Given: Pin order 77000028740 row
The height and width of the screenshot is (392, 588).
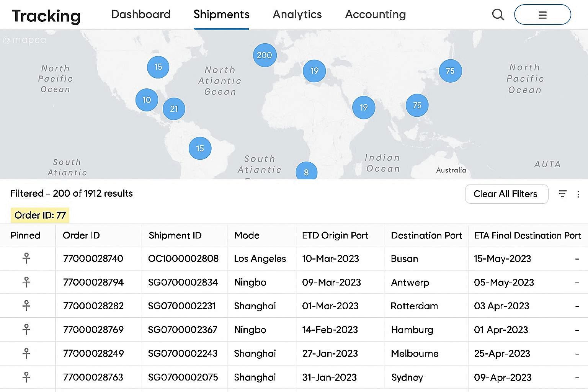Looking at the screenshot, I should (26, 258).
